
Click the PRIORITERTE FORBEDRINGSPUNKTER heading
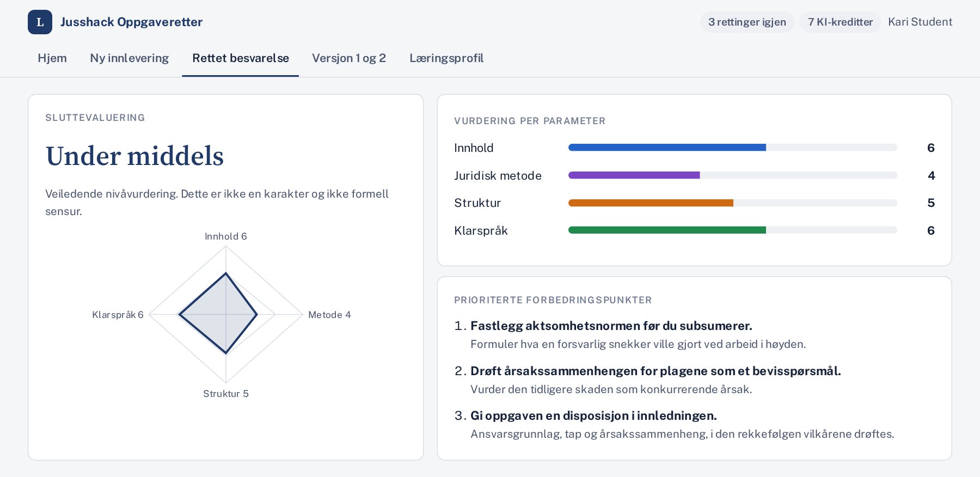pyautogui.click(x=553, y=300)
